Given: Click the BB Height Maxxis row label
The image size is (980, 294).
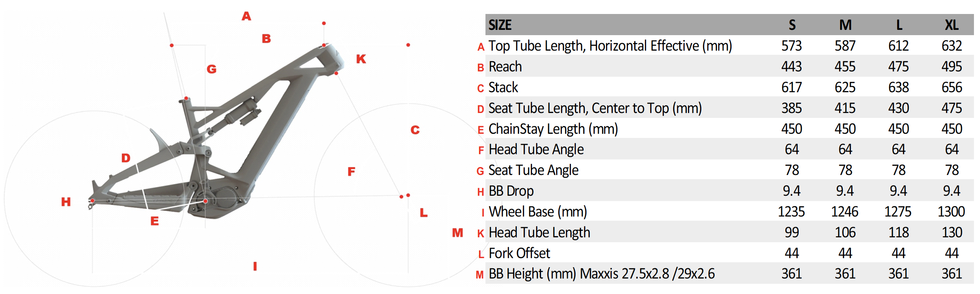Looking at the screenshot, I should coord(601,274).
